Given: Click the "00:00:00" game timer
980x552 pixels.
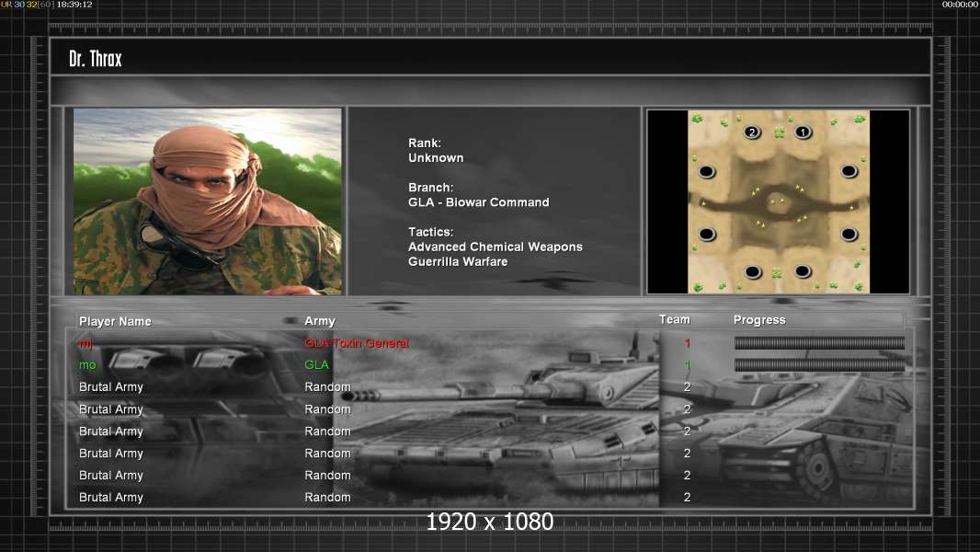Looking at the screenshot, I should (x=960, y=5).
